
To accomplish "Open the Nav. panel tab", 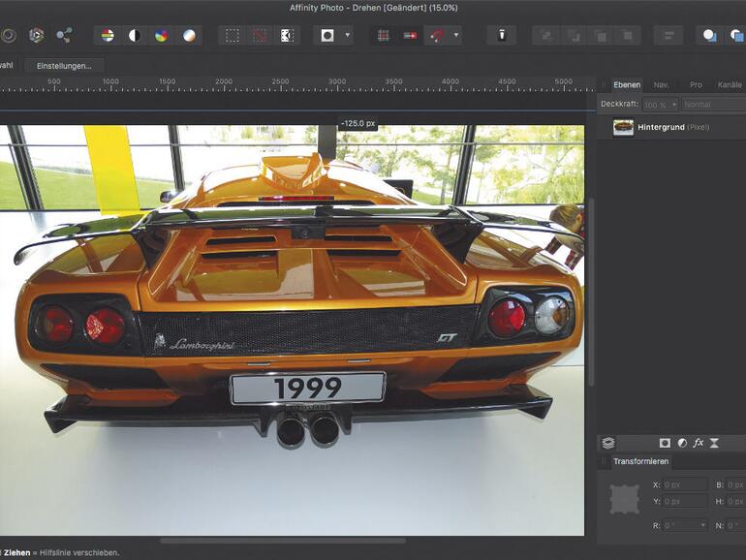I will pos(661,85).
